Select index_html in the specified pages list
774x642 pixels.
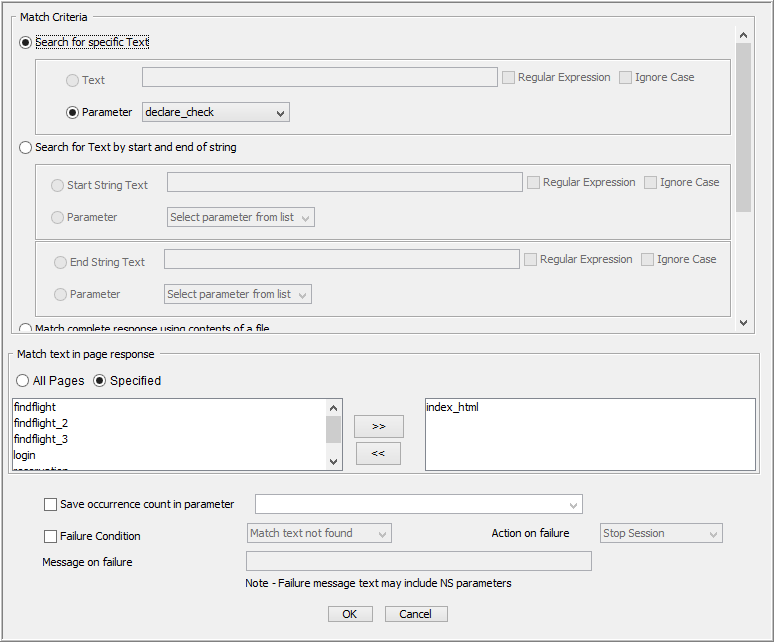click(x=452, y=407)
